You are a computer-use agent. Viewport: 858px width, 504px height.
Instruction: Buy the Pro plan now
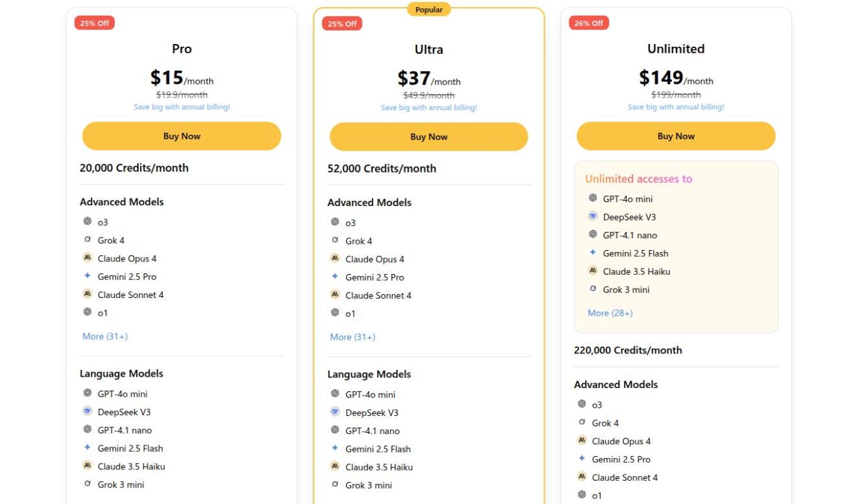[x=182, y=136]
